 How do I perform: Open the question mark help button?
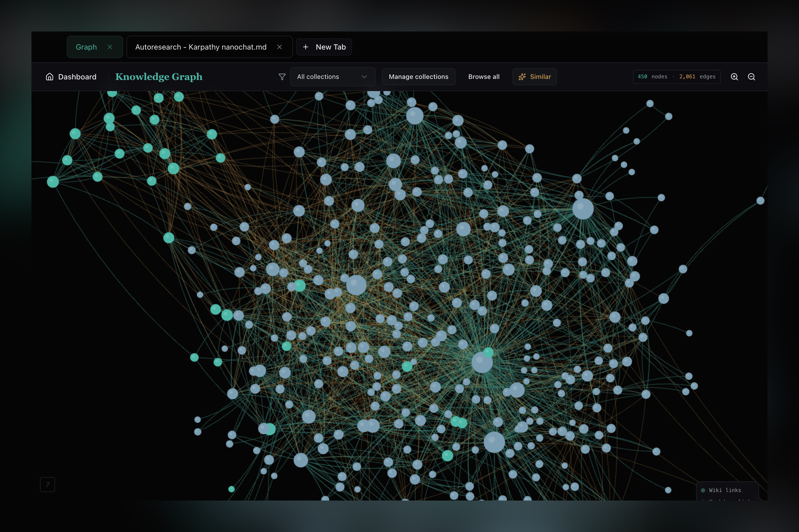(47, 484)
